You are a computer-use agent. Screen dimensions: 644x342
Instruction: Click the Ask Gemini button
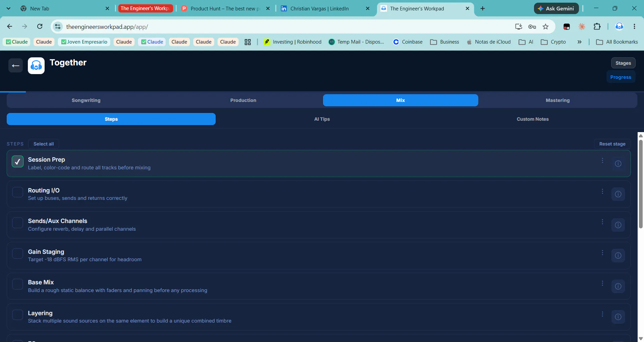point(556,8)
